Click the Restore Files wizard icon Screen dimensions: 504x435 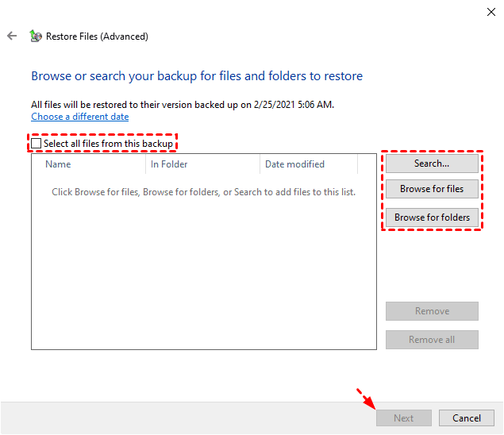[x=35, y=36]
